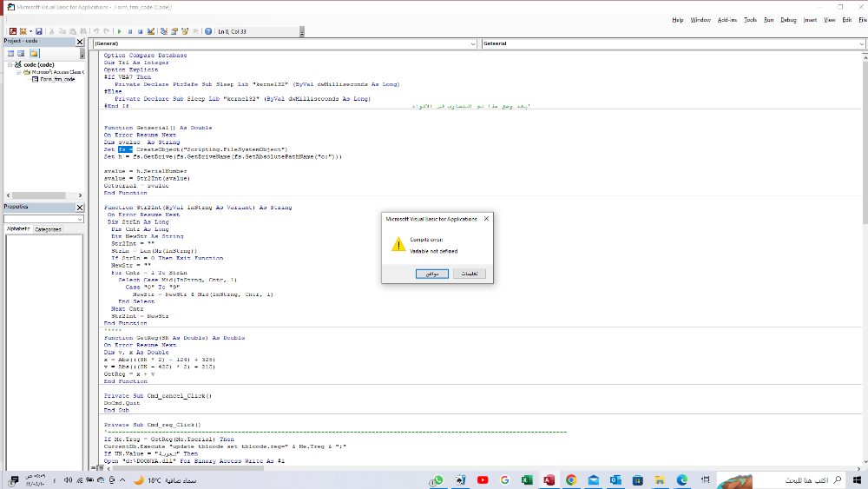Image resolution: width=868 pixels, height=489 pixels.
Task: Click View Object icon in Project pane
Action: [21, 53]
